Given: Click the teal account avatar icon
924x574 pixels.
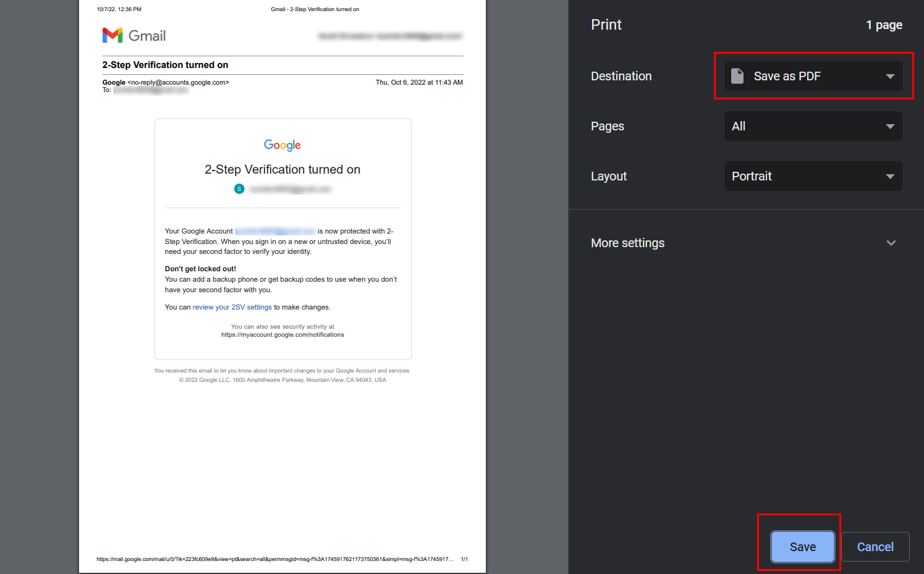Looking at the screenshot, I should (x=239, y=188).
